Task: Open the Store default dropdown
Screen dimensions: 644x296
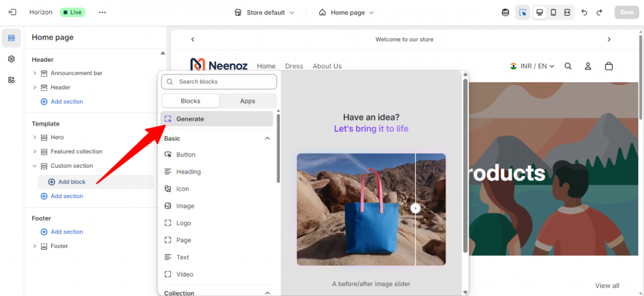Action: (264, 12)
